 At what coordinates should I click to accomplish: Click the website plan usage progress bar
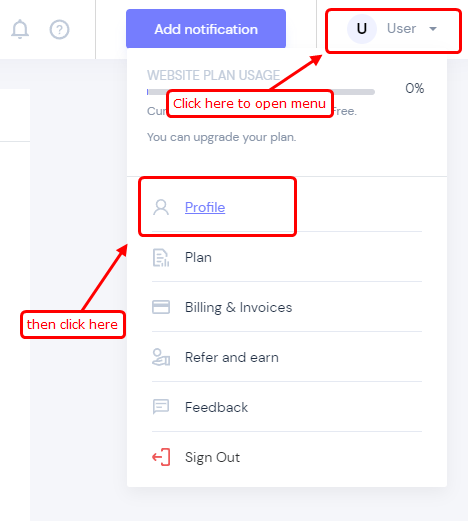tap(261, 92)
